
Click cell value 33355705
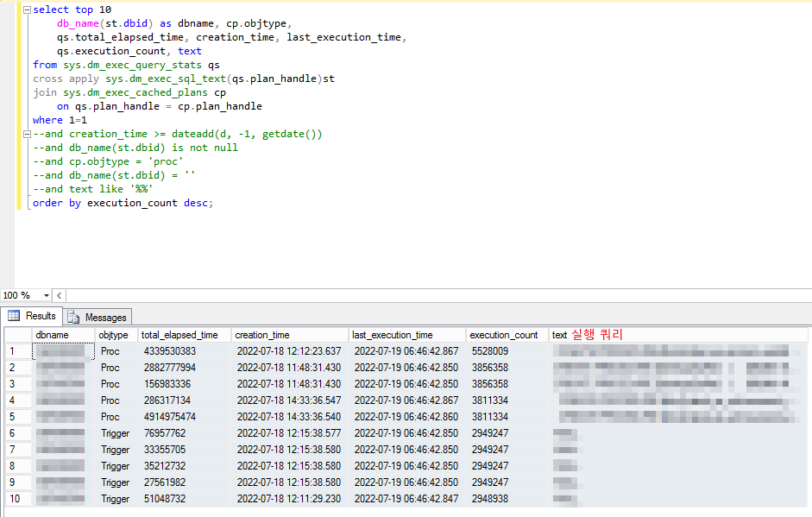coord(165,450)
